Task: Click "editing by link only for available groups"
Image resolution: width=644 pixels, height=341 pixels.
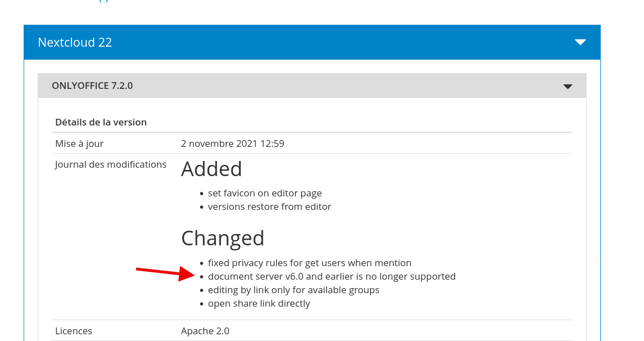Action: pyautogui.click(x=294, y=290)
